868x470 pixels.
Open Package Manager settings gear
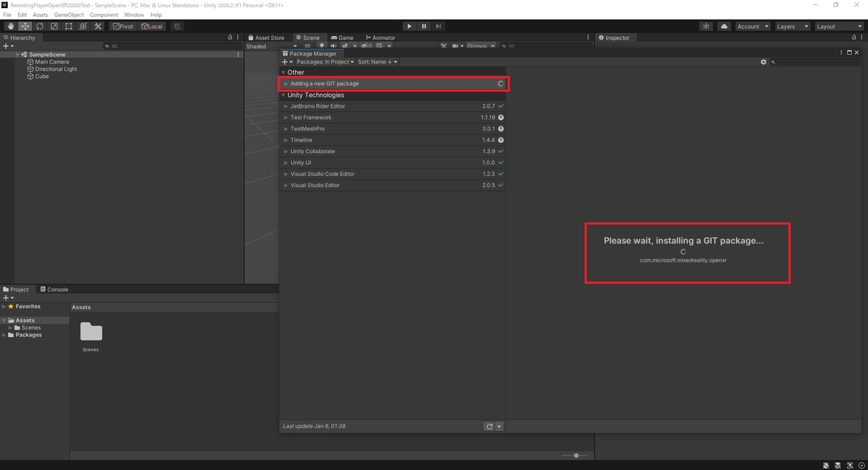[763, 62]
